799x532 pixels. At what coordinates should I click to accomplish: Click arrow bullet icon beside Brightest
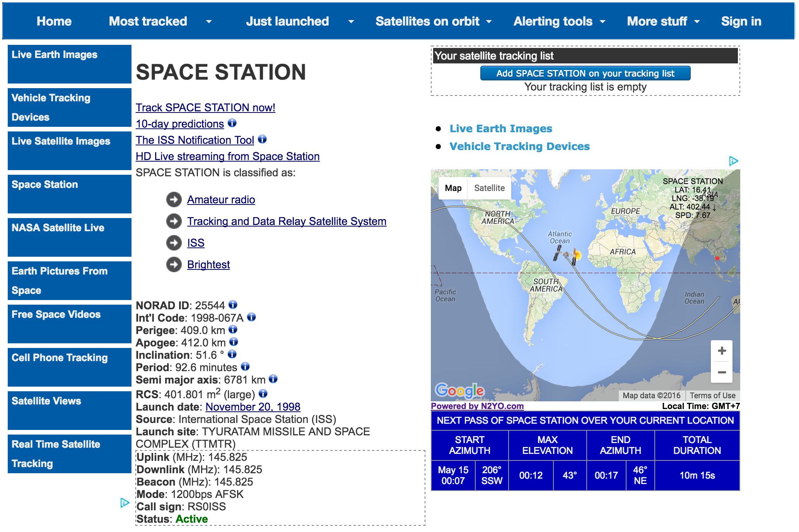pyautogui.click(x=174, y=264)
